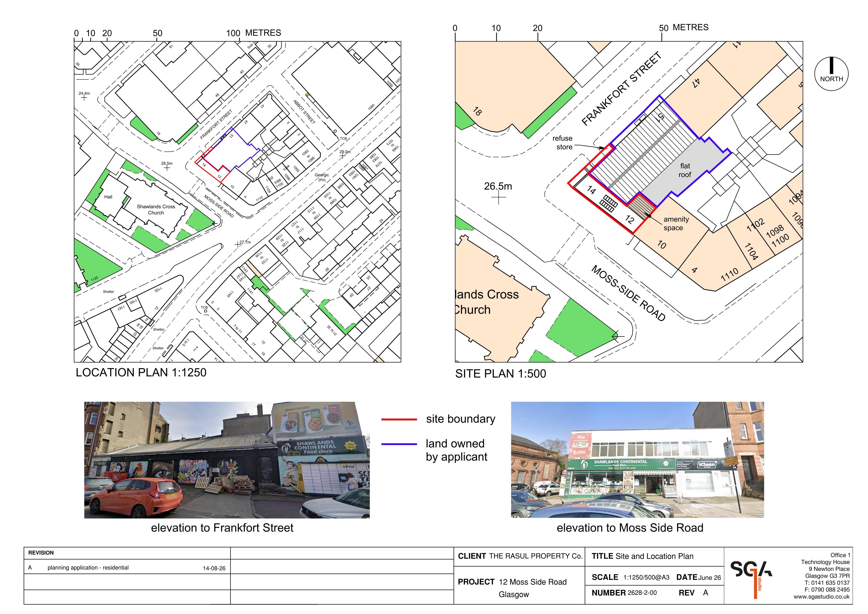Click the SCALE '1:1250/500@A3' value
868x614 pixels.
click(646, 578)
